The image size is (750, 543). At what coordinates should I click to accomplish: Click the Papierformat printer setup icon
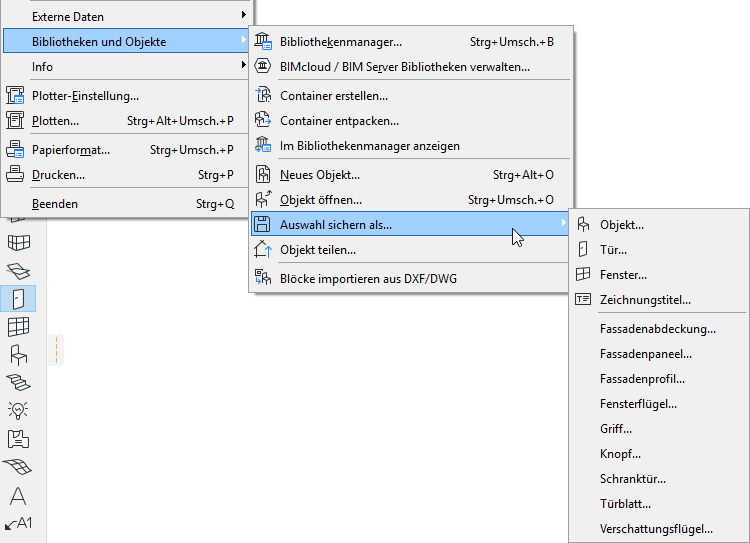(15, 149)
